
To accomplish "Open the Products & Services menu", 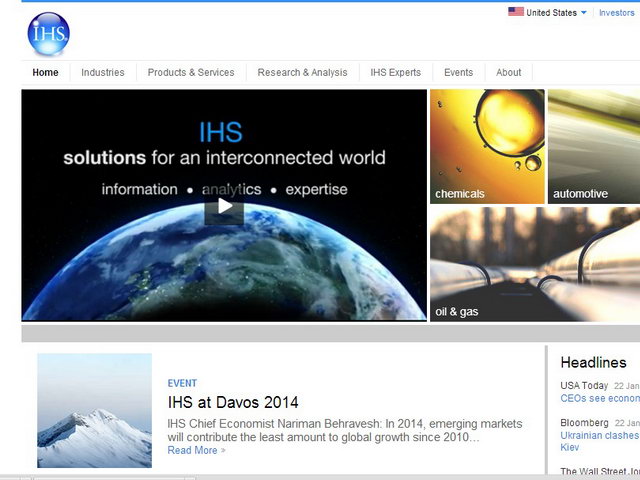I will (x=191, y=73).
